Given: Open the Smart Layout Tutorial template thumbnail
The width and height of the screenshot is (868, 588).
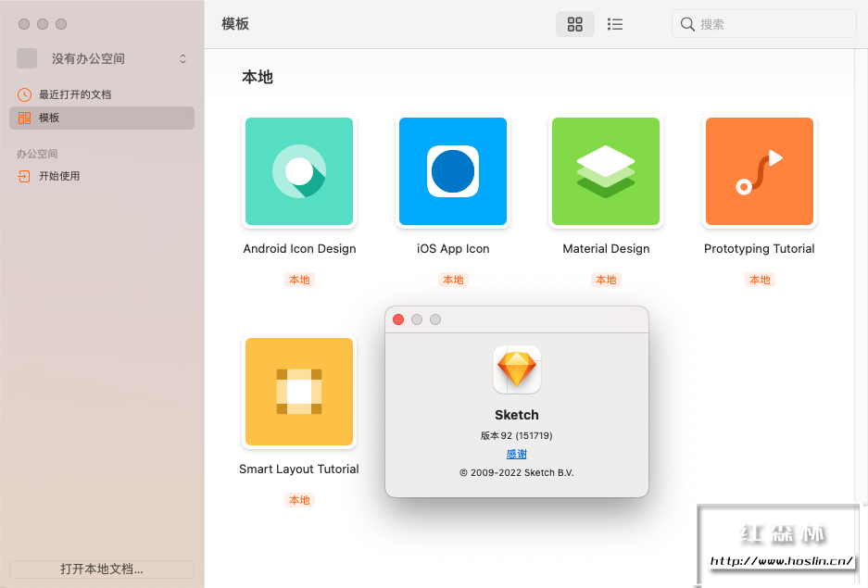Looking at the screenshot, I should pos(299,392).
